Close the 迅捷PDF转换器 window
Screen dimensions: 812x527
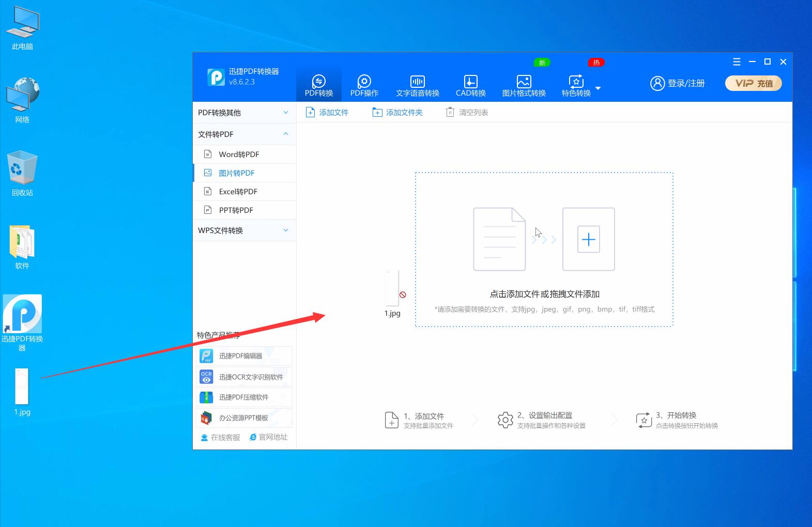783,62
